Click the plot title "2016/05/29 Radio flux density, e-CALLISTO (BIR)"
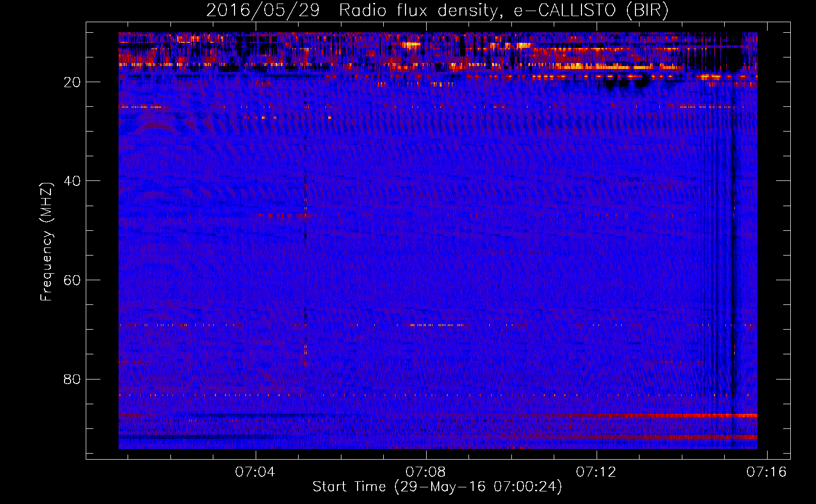The image size is (816, 504). (437, 11)
